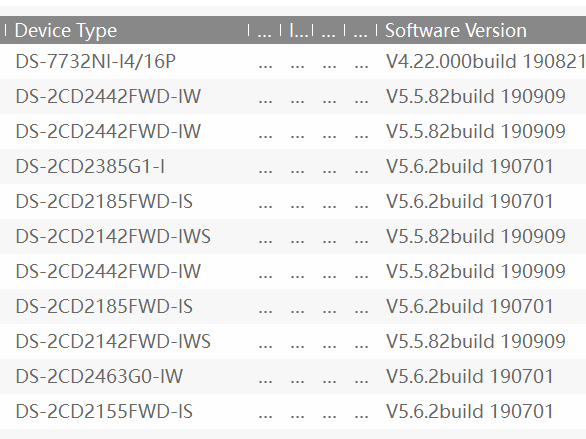Click the first truncated column header after Device Type

(x=265, y=31)
